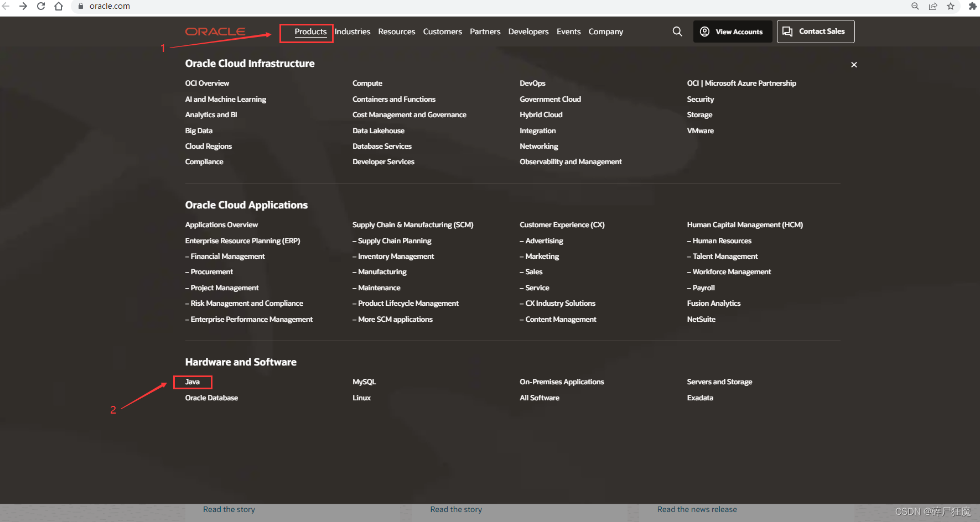The image size is (980, 522).
Task: Open the Oracle Cloud Infrastructure heading link
Action: pos(250,64)
